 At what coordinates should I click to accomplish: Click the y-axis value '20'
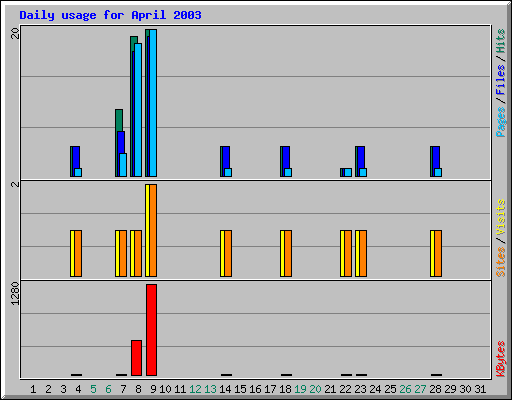pos(15,33)
